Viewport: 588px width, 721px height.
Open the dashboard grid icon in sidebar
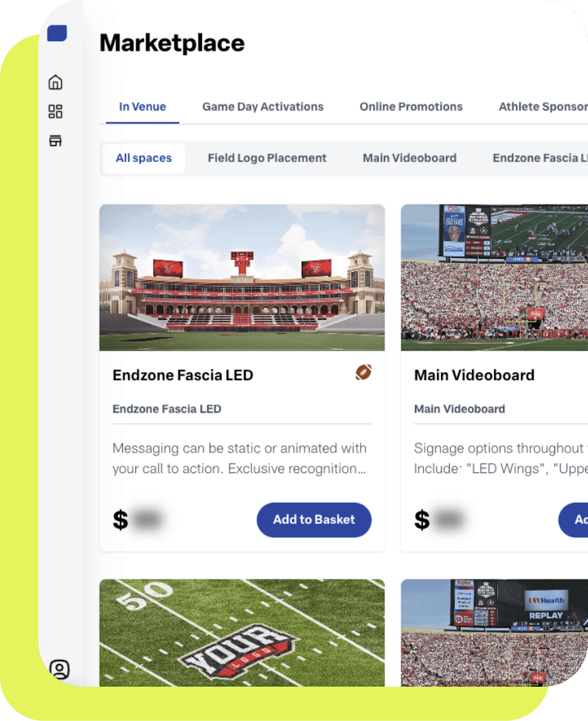pos(56,111)
